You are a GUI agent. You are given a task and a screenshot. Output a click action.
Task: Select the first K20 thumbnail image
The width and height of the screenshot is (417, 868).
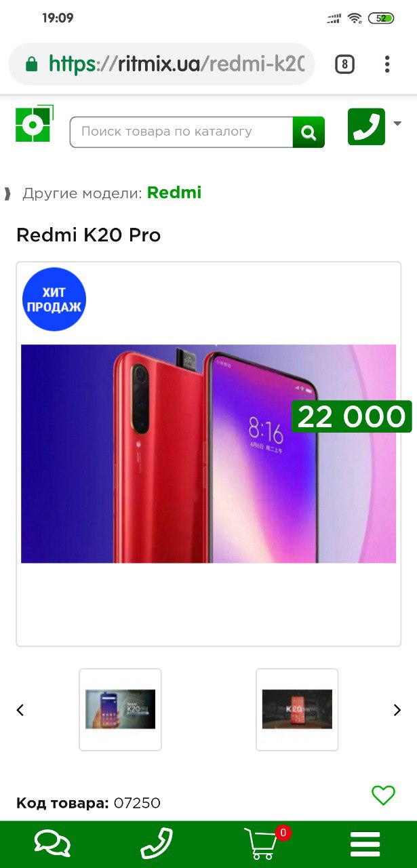pyautogui.click(x=120, y=709)
